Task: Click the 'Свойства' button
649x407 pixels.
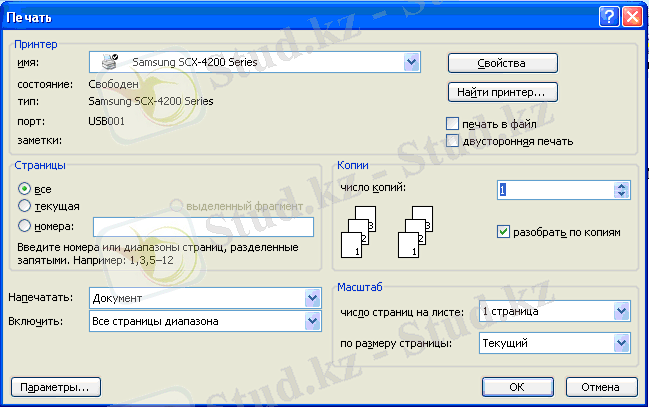Action: pyautogui.click(x=501, y=63)
